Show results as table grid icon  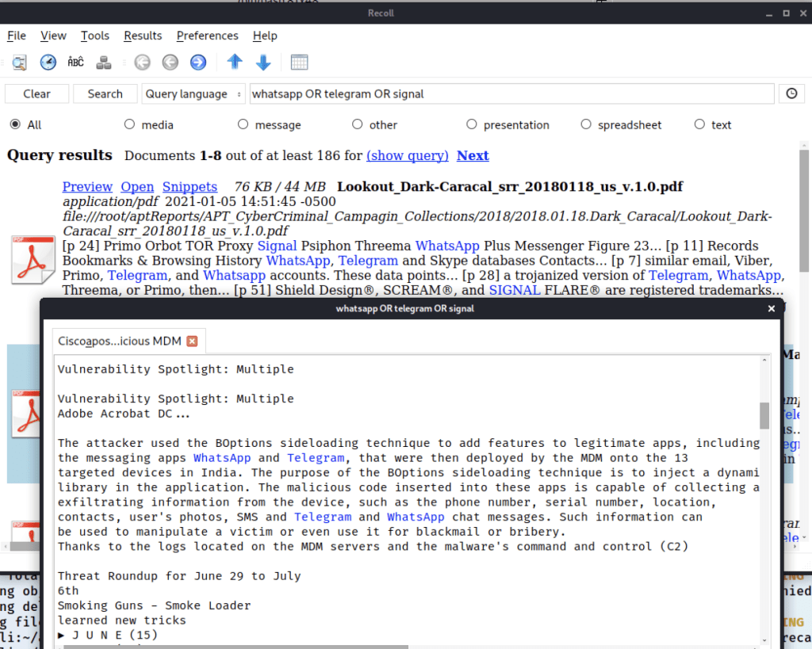point(299,62)
